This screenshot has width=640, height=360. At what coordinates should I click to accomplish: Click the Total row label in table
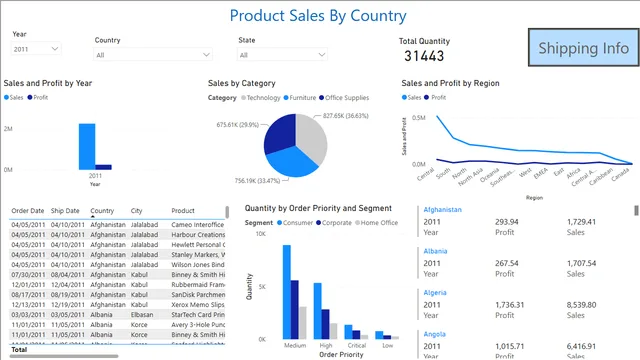tap(19, 350)
